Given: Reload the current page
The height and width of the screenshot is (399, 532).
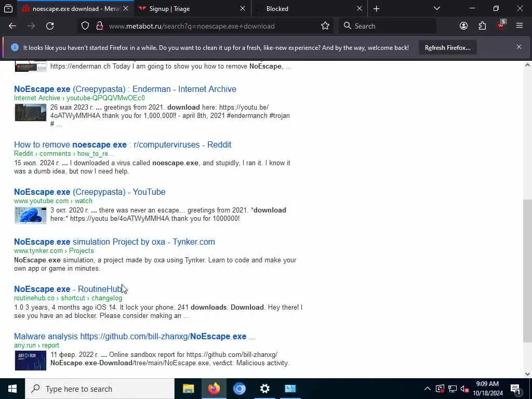Looking at the screenshot, I should (50, 26).
